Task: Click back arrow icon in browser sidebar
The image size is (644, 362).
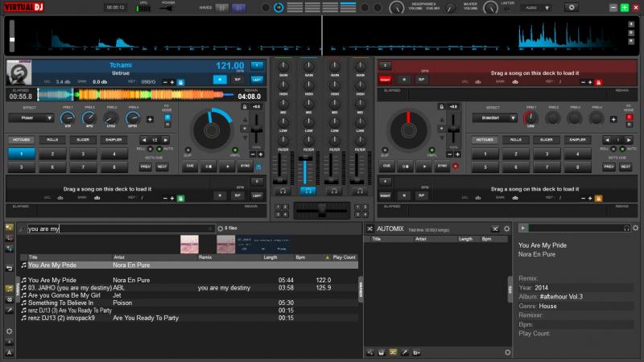Action: [x=9, y=268]
